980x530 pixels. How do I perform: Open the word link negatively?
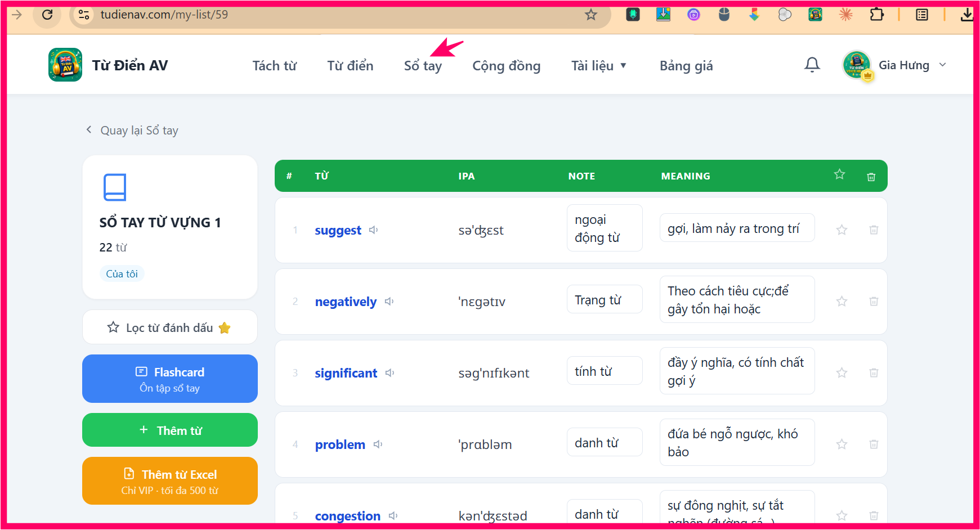click(x=346, y=302)
